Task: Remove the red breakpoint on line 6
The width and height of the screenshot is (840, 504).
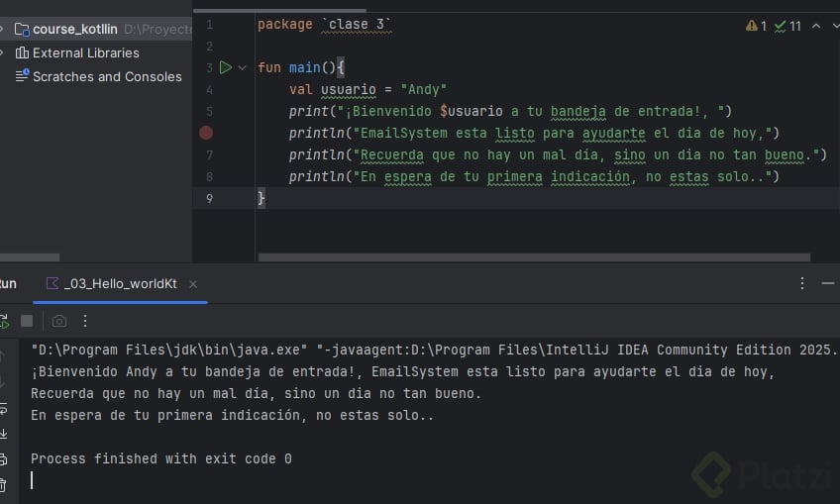Action: coord(206,133)
